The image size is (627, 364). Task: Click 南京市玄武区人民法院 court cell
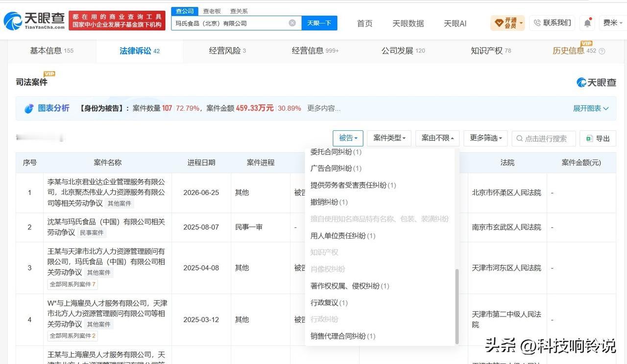pos(506,227)
